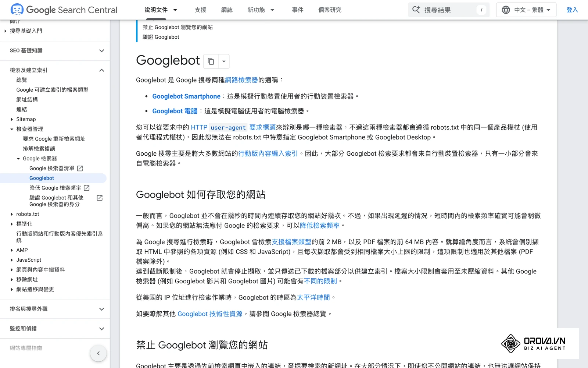Focus the 搜尋結果 search field
The image size is (588, 368).
[x=449, y=10]
